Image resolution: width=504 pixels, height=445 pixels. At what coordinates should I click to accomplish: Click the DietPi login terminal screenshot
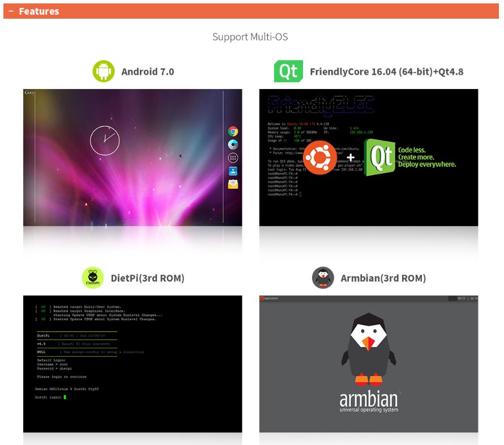click(x=133, y=363)
